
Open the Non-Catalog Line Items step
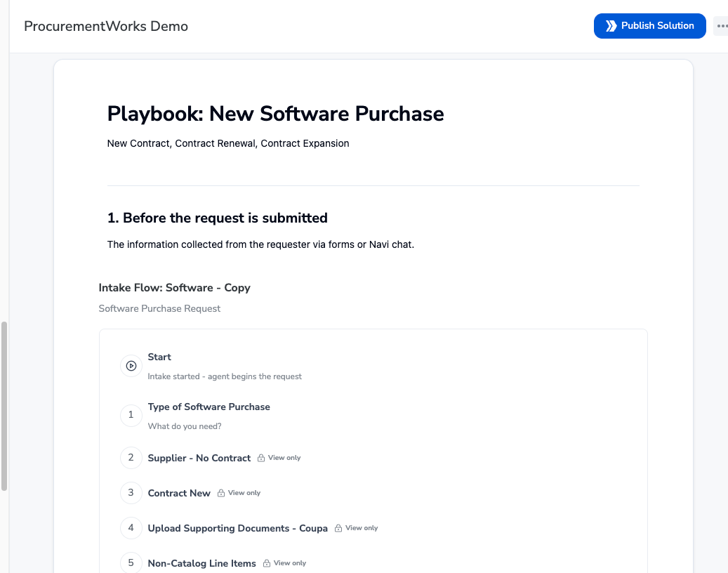click(202, 563)
